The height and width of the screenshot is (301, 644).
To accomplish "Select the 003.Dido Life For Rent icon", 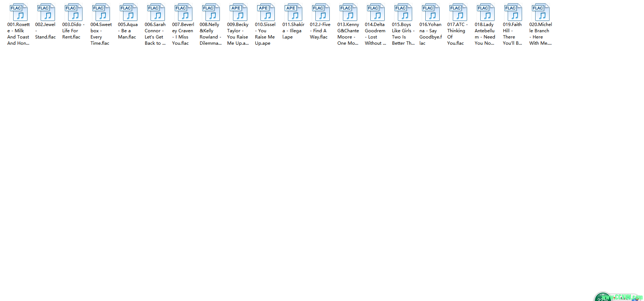I will (74, 12).
